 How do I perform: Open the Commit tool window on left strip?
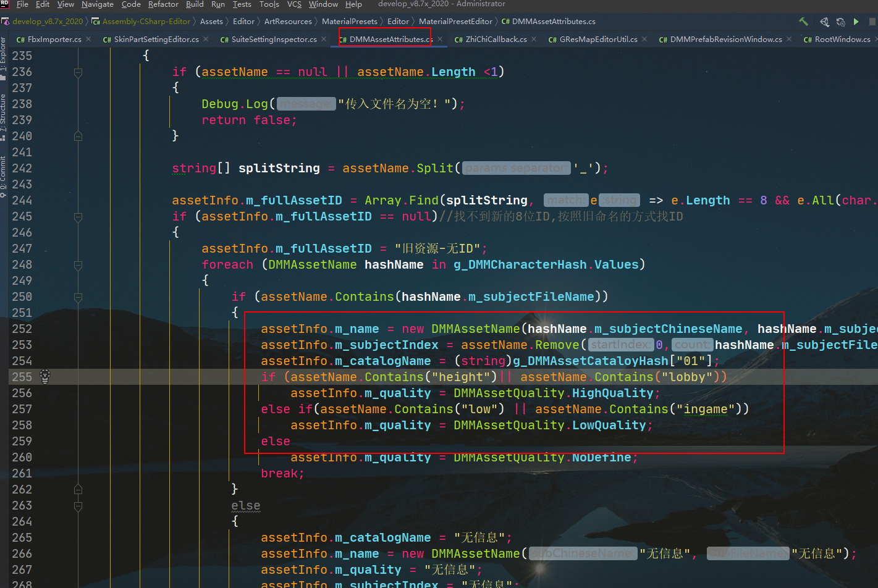pyautogui.click(x=3, y=176)
